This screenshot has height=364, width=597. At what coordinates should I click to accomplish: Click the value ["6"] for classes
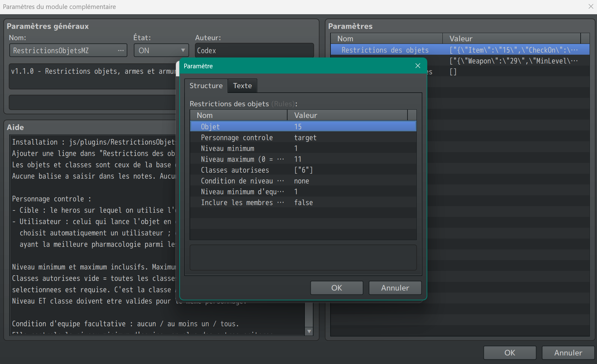pos(303,170)
